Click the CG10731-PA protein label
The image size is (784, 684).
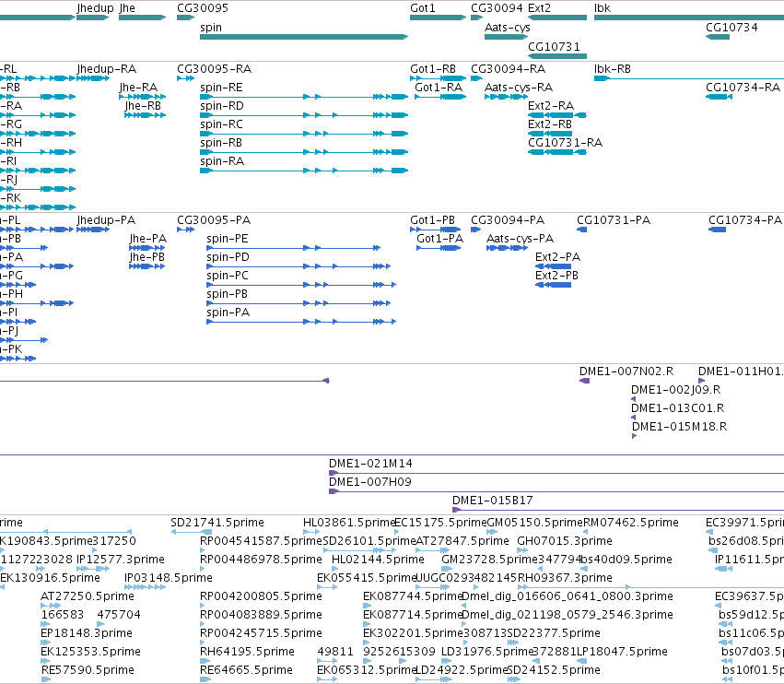[614, 220]
